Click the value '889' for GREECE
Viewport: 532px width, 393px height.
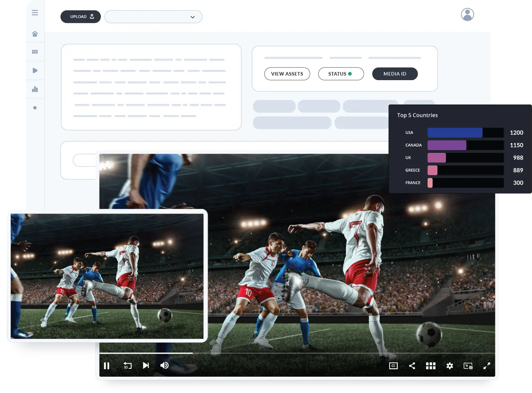pos(518,170)
